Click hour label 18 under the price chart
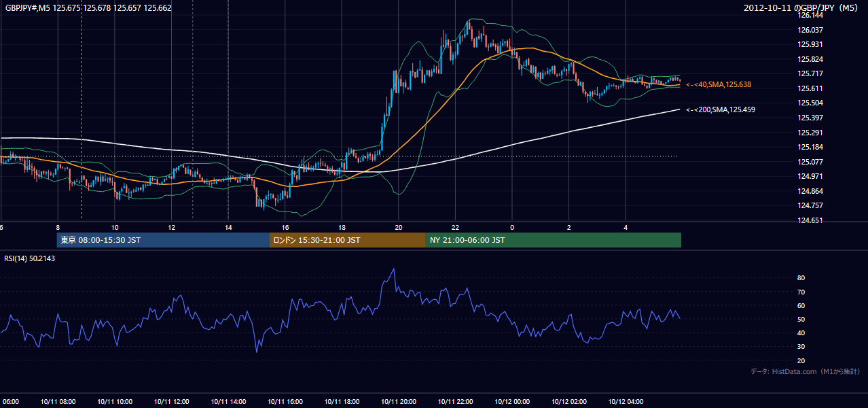868x408 pixels. pyautogui.click(x=342, y=227)
